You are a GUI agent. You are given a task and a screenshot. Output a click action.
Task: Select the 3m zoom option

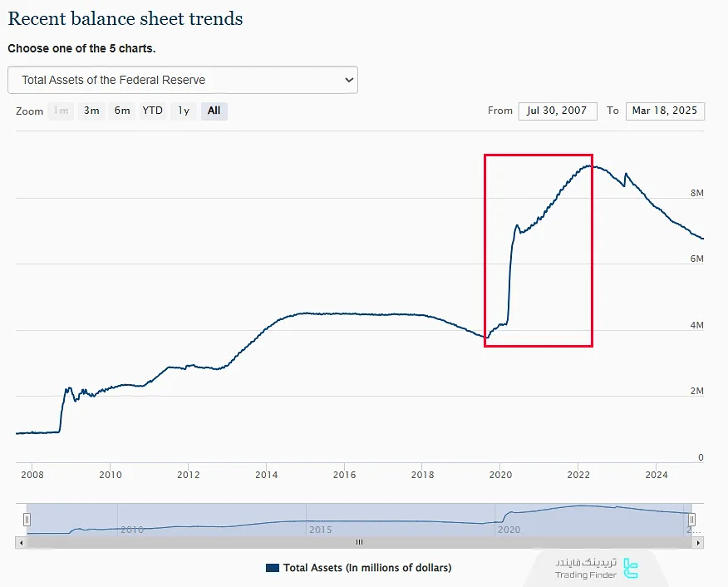91,111
